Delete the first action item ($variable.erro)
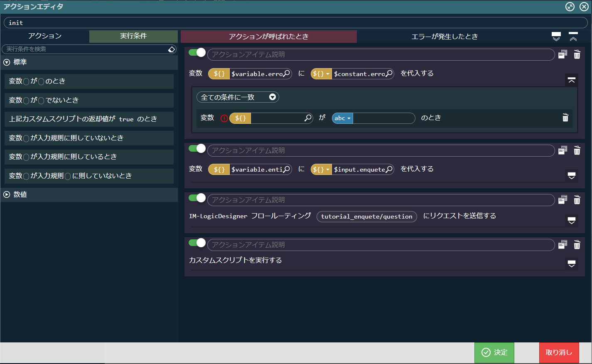Viewport: 592px width, 364px height. tap(577, 54)
